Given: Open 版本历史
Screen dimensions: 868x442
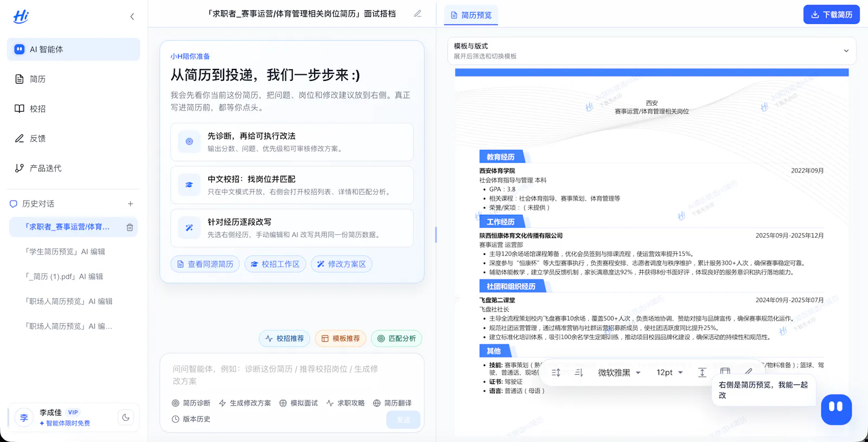Looking at the screenshot, I should click(191, 419).
